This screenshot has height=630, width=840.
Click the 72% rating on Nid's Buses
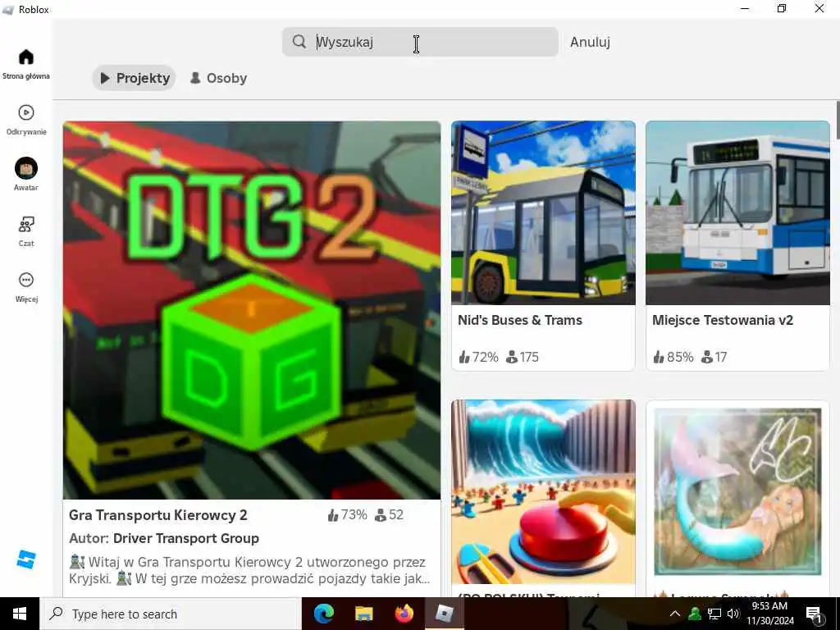(478, 357)
